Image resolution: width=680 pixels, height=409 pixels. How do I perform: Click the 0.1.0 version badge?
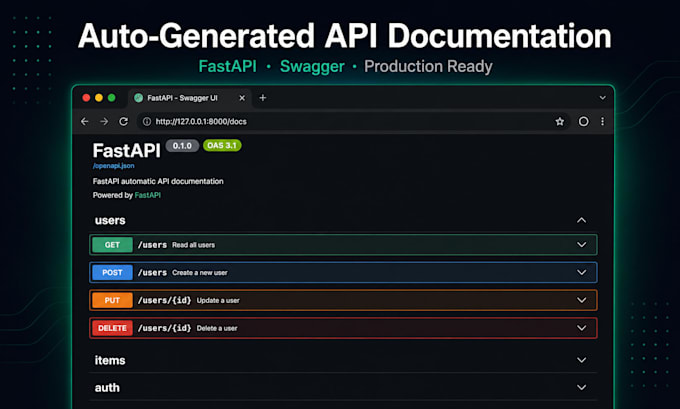coord(182,146)
